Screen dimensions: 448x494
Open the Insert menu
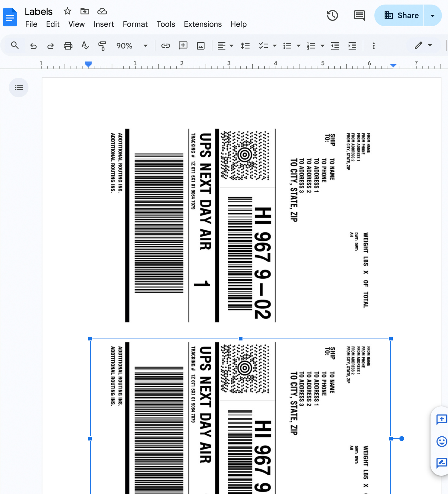point(103,24)
